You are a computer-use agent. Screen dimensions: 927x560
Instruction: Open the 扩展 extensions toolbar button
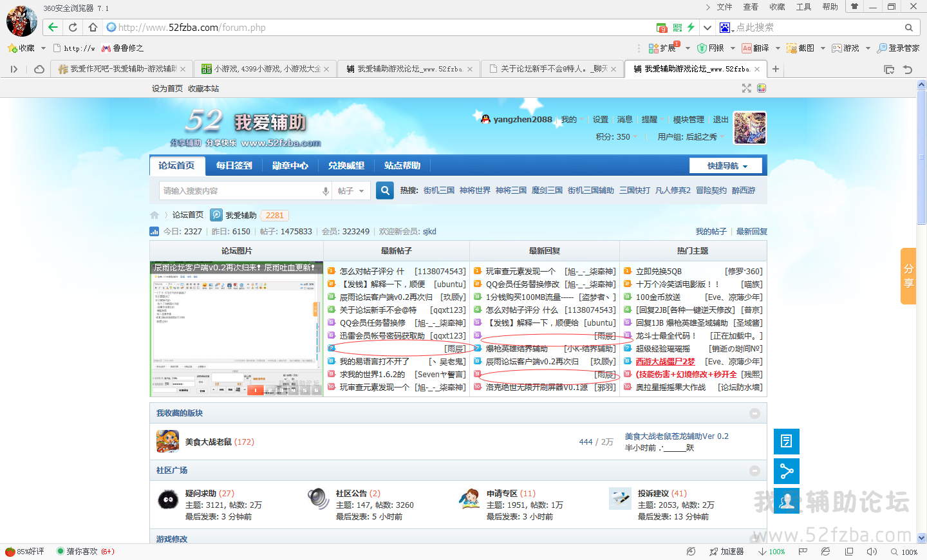[x=662, y=48]
